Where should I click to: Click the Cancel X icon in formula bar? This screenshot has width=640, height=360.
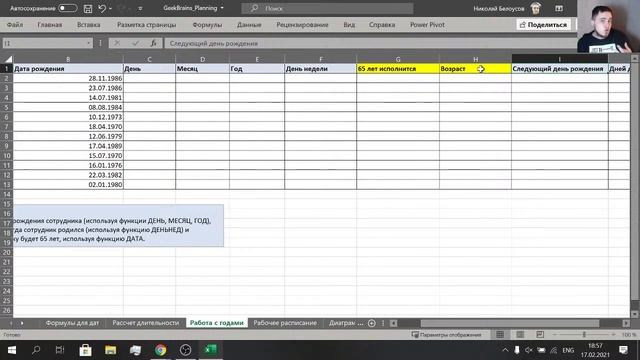[x=117, y=43]
